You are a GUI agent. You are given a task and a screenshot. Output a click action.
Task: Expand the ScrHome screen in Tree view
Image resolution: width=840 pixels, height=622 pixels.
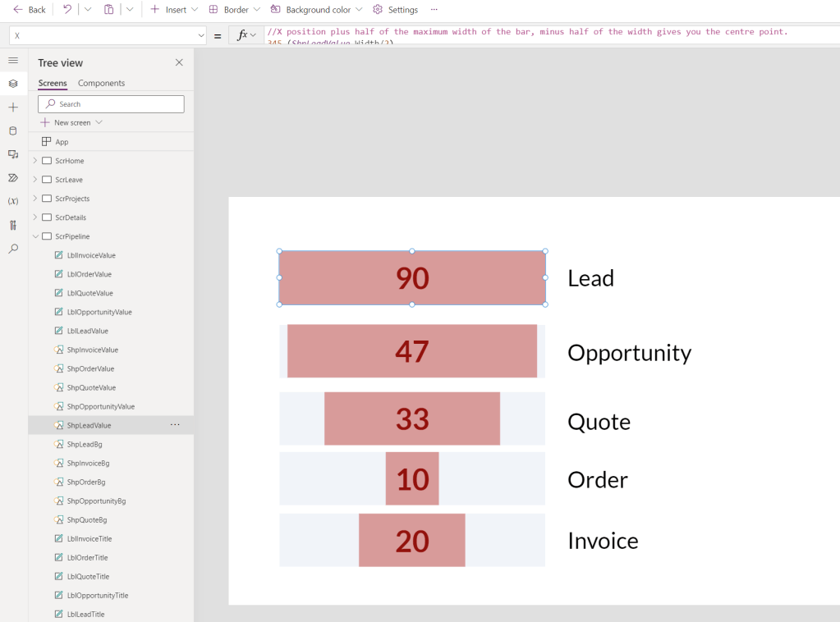37,161
